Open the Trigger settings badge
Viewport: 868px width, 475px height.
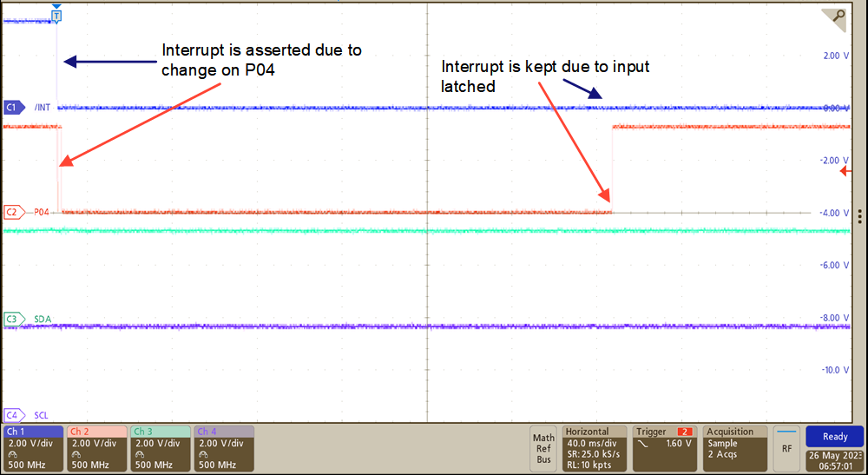coord(664,447)
